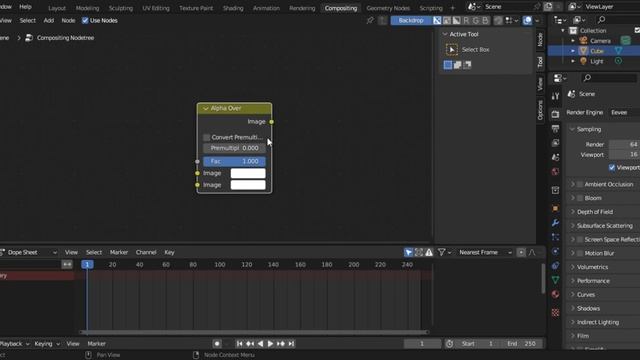Uncheck the Use Nodes checkbox
Image resolution: width=640 pixels, height=360 pixels.
pos(85,20)
